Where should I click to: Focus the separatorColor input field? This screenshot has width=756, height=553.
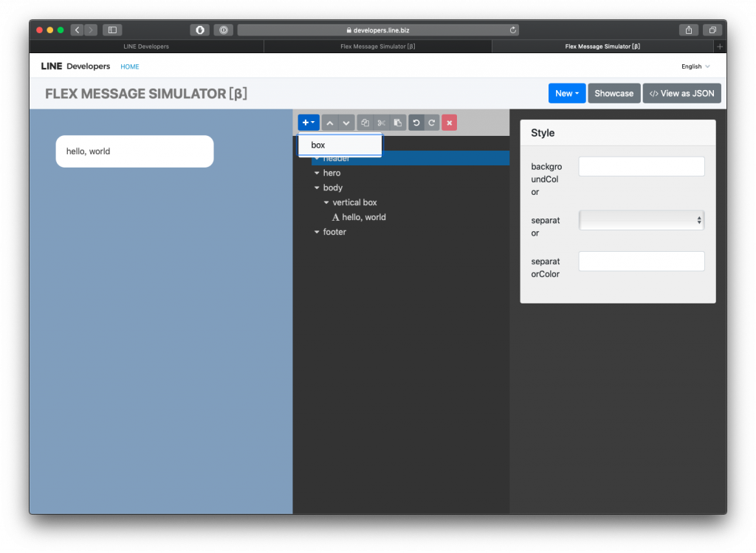tap(642, 261)
